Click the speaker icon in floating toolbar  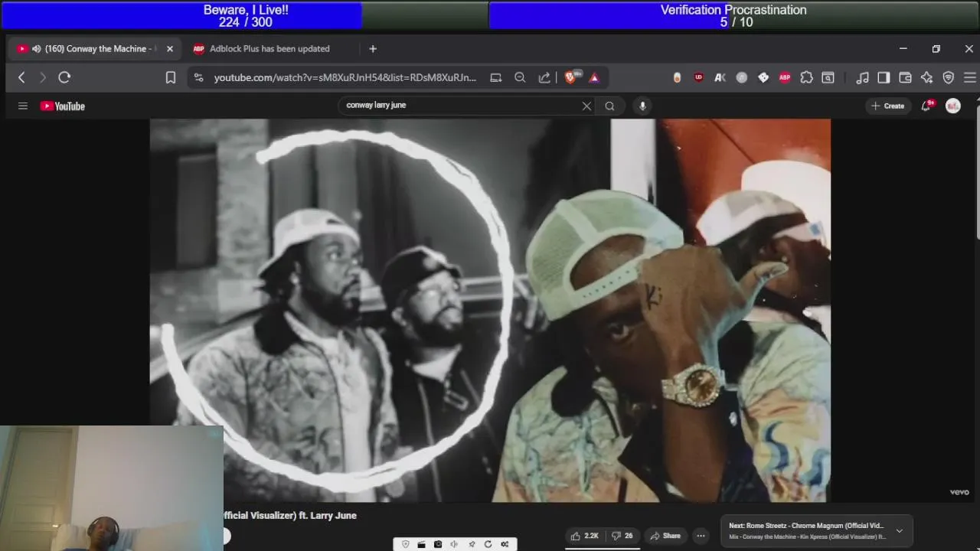[454, 544]
